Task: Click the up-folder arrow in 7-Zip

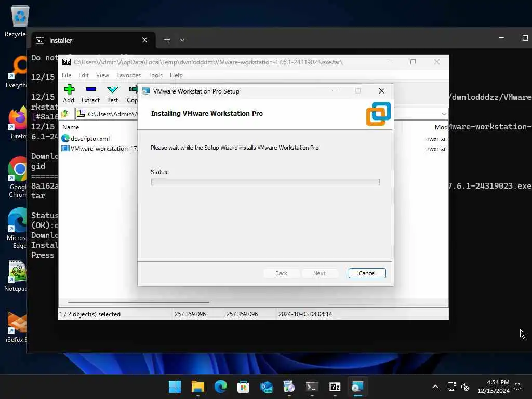Action: (x=65, y=114)
